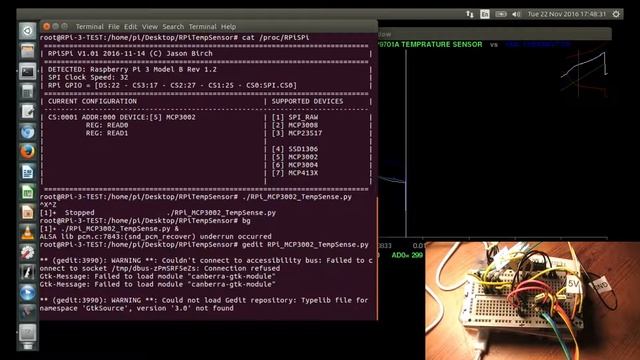This screenshot has height=360, width=640.
Task: Click '[4] SSD1306' in supported devices
Action: [295, 149]
